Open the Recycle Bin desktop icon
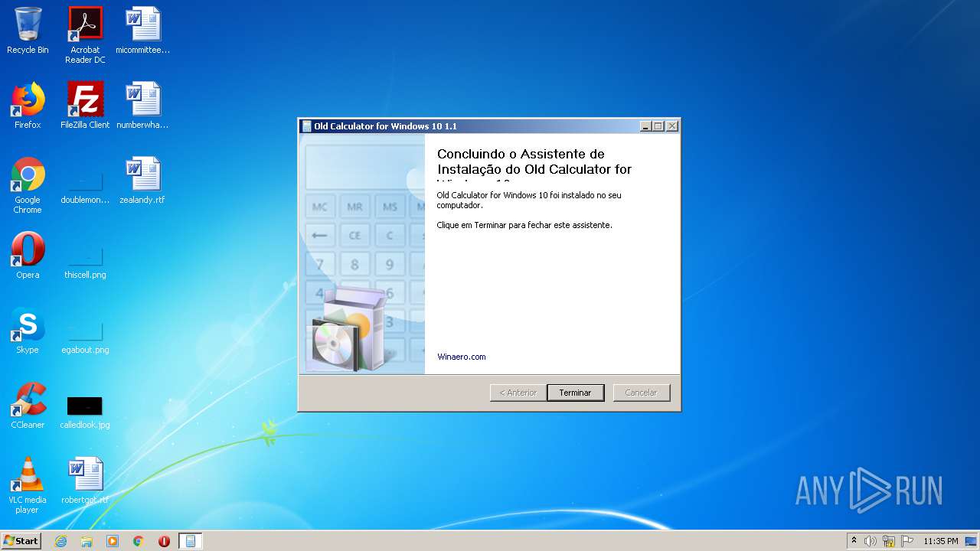Viewport: 980px width, 551px height. click(28, 31)
